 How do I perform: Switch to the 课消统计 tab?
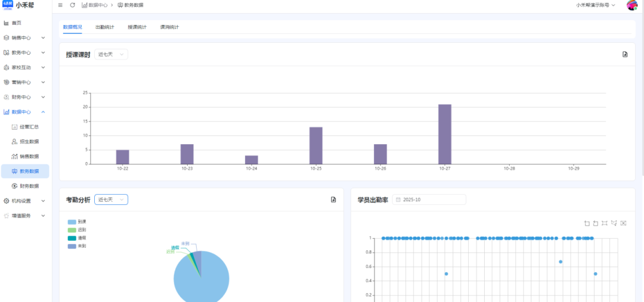pos(169,27)
